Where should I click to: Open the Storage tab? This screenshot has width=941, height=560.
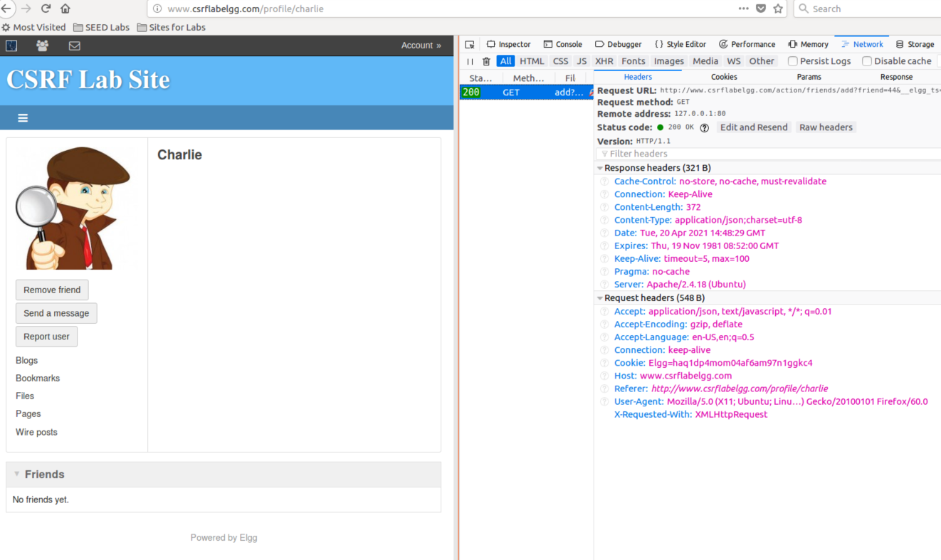pyautogui.click(x=915, y=44)
